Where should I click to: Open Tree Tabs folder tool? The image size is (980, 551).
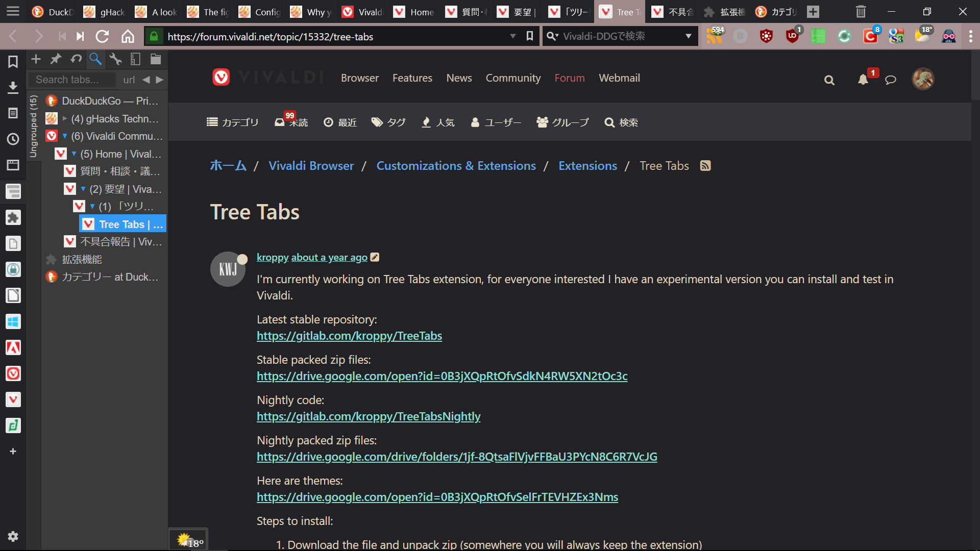[156, 59]
